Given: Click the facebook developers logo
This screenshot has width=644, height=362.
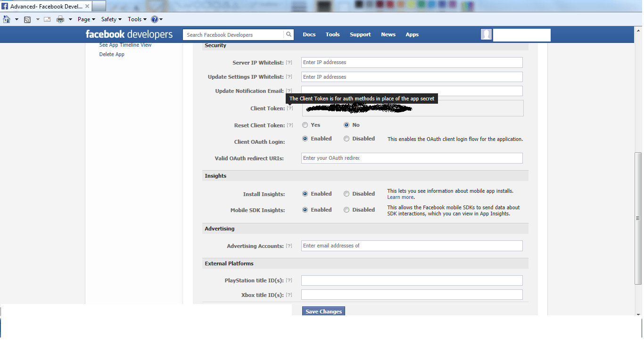Looking at the screenshot, I should point(129,34).
